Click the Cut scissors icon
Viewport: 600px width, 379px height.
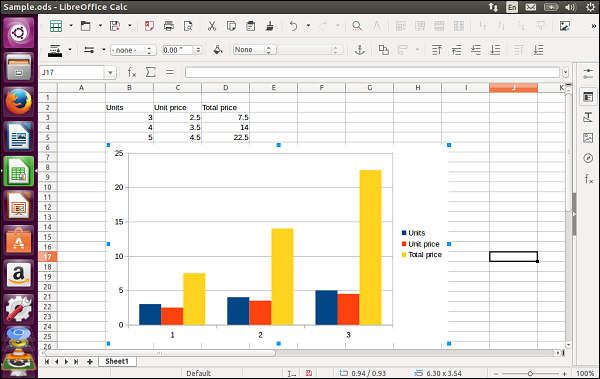point(212,26)
